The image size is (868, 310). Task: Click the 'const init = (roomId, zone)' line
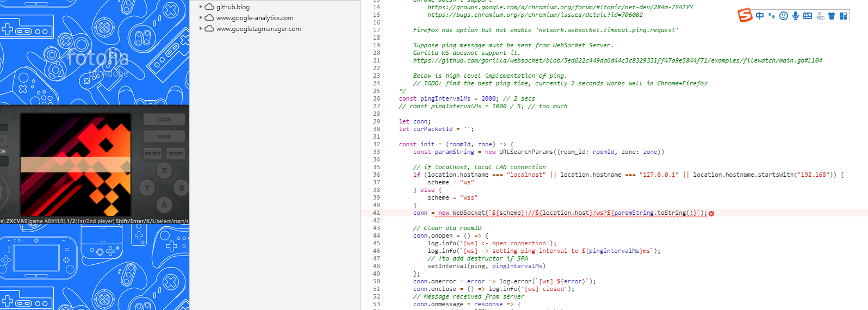point(456,144)
